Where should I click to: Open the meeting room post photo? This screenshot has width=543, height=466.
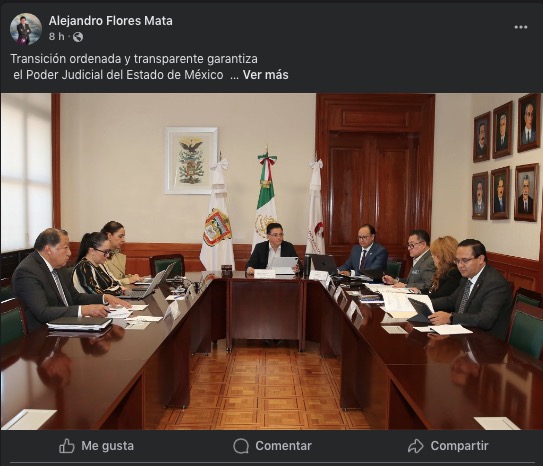(x=272, y=261)
